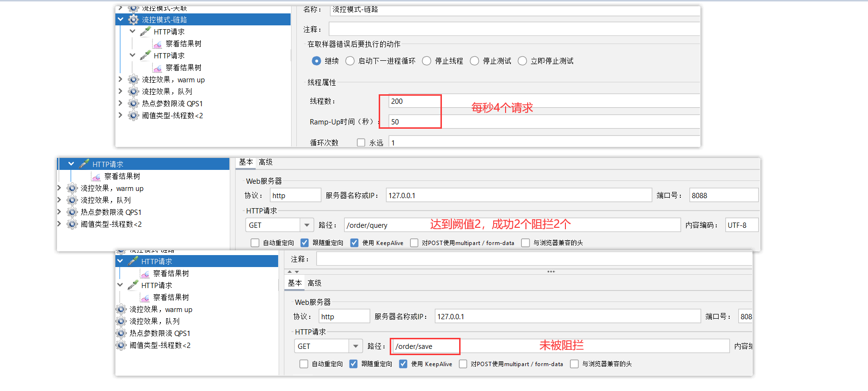Open the GET method dropdown beside /order/save

355,346
